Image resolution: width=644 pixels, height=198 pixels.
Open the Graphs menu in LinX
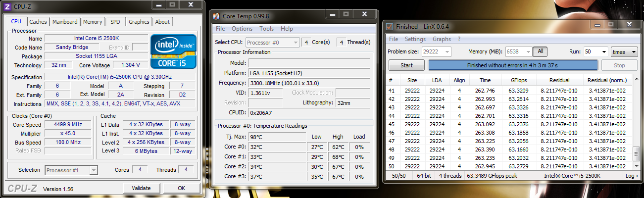pyautogui.click(x=442, y=39)
